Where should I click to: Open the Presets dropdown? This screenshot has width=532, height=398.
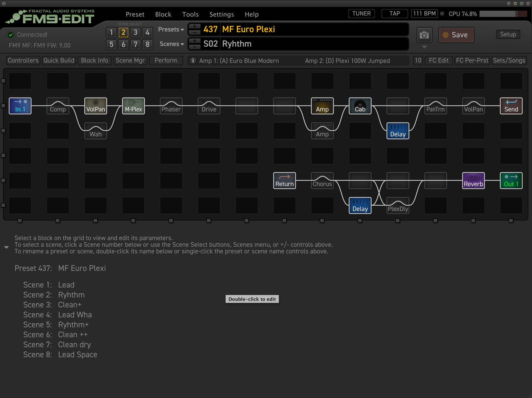[171, 29]
